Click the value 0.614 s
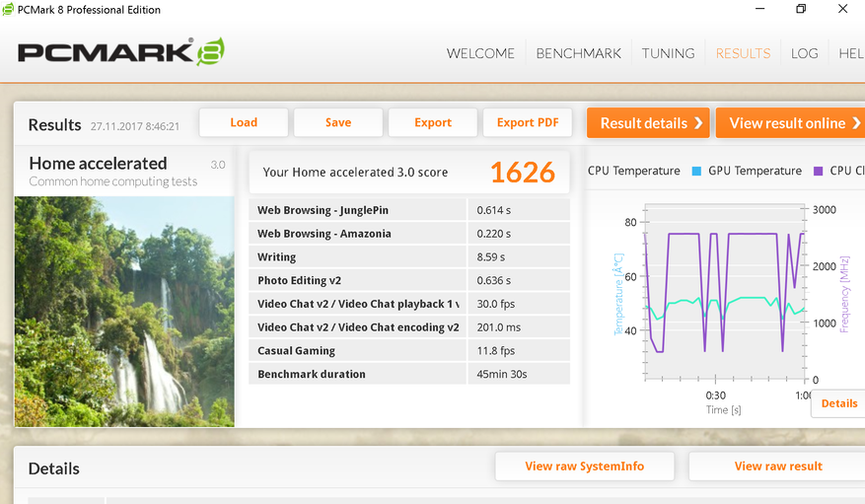Viewport: 865px width, 504px height. tap(494, 210)
